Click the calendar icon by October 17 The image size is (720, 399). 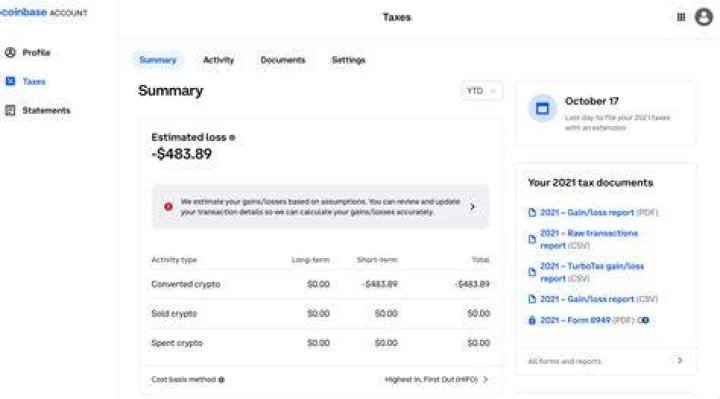[x=542, y=109]
